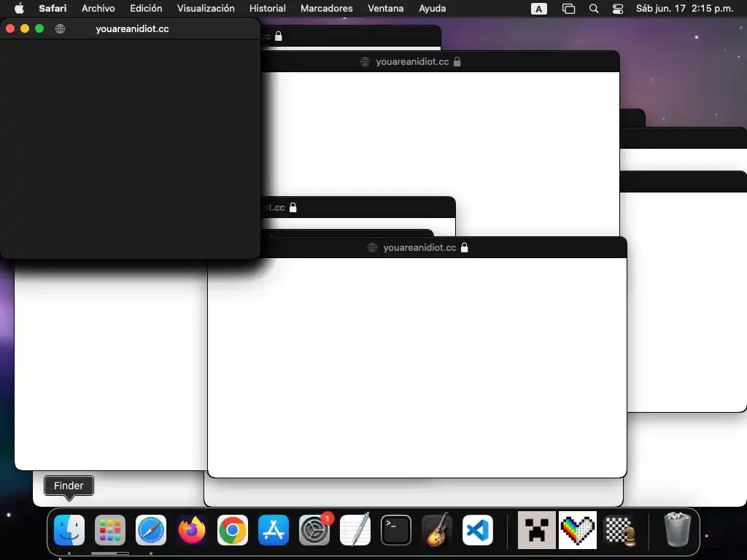Click lock icon in upper youareanidiot.cc window
The width and height of the screenshot is (747, 560).
click(457, 61)
